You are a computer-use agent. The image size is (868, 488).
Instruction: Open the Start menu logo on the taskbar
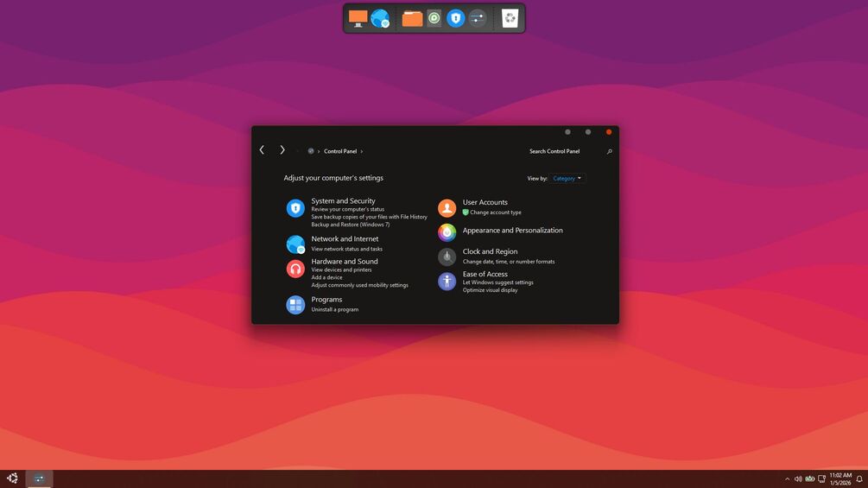[12, 478]
